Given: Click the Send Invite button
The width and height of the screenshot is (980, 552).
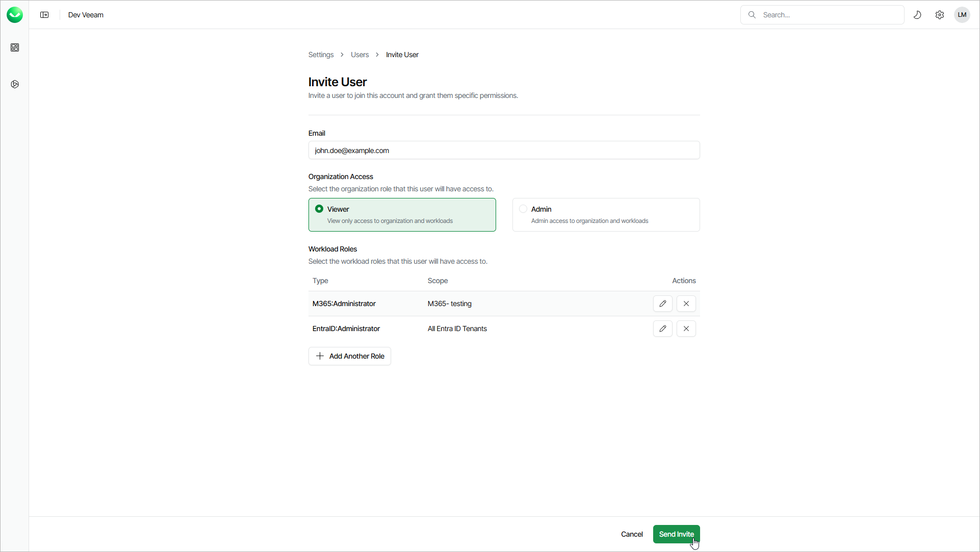Looking at the screenshot, I should point(676,534).
